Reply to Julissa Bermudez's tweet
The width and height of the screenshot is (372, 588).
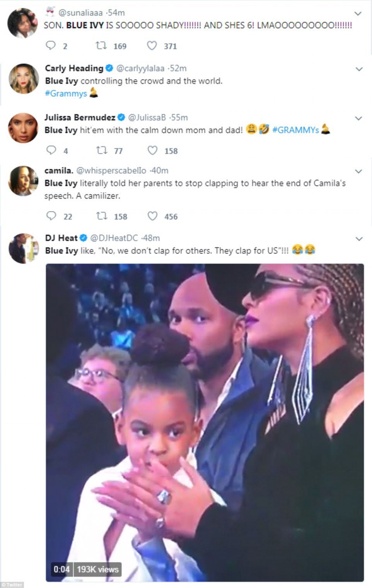pyautogui.click(x=51, y=150)
